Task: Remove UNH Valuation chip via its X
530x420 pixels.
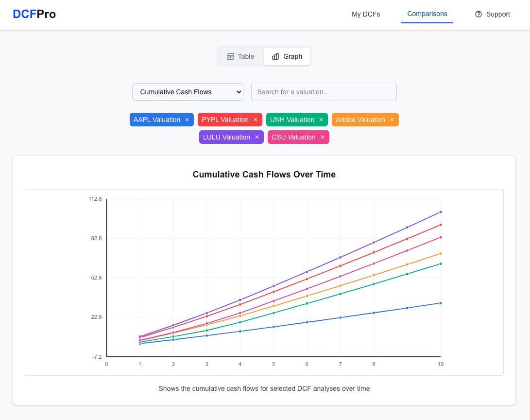Action: point(321,120)
